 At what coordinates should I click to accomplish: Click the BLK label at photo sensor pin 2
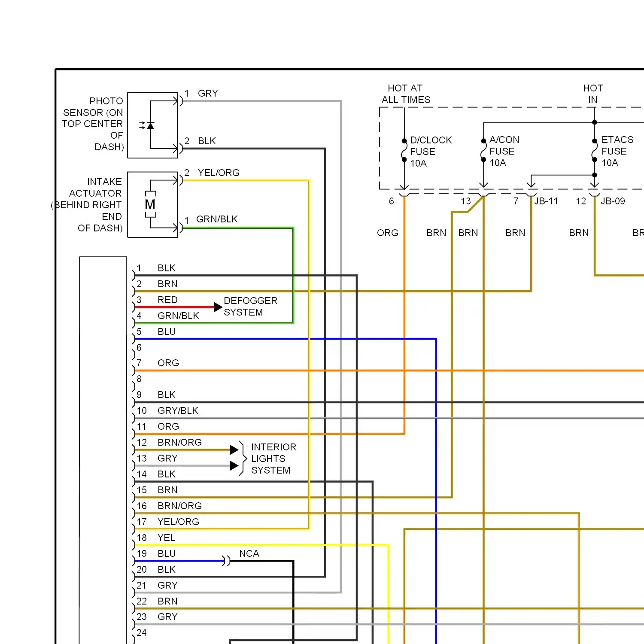pyautogui.click(x=207, y=141)
